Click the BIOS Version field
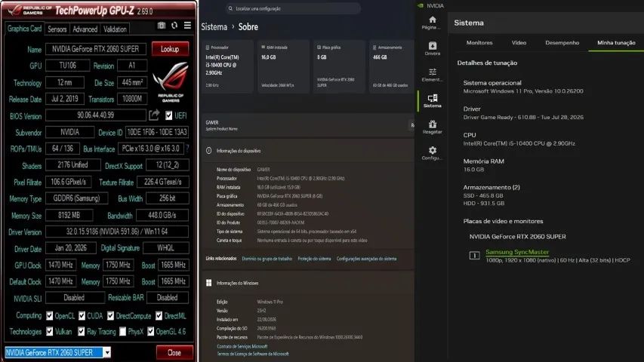 click(x=96, y=115)
